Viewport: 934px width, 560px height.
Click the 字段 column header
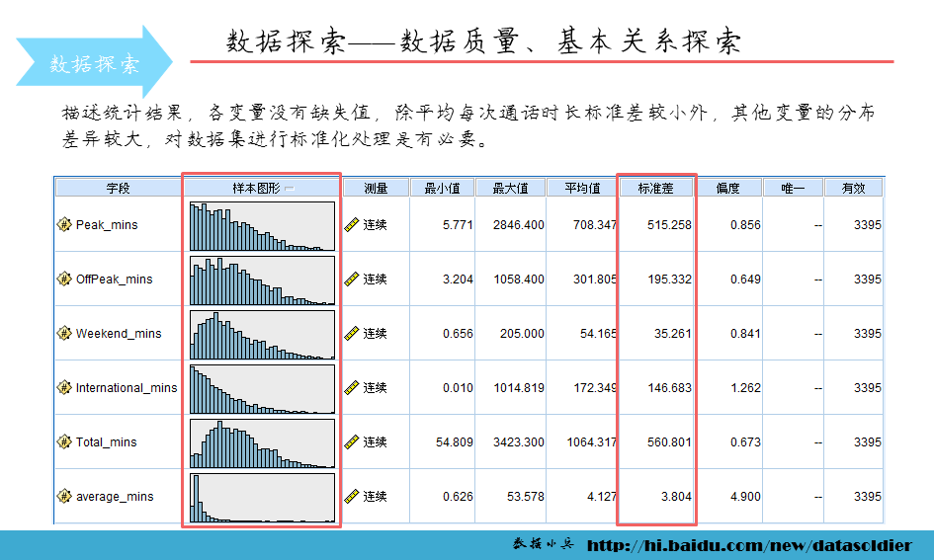click(x=118, y=188)
